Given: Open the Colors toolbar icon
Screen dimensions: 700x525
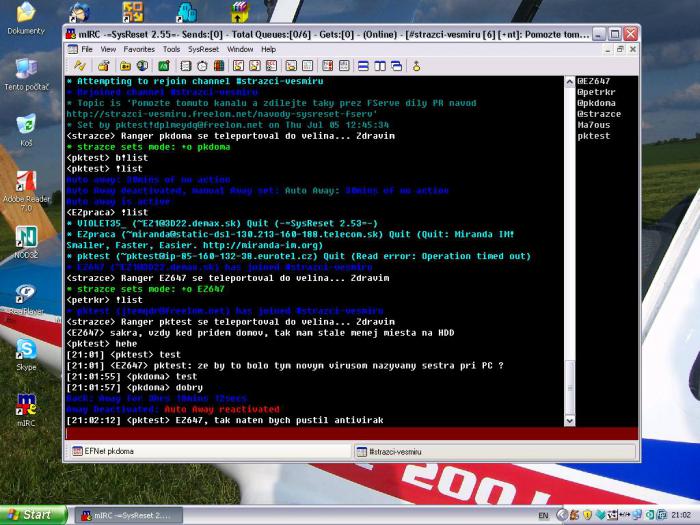Looking at the screenshot, I should pos(219,66).
